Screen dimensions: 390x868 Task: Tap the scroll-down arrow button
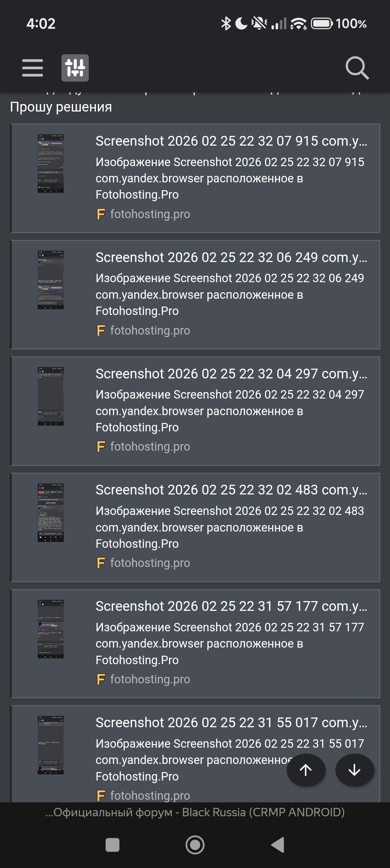(354, 770)
